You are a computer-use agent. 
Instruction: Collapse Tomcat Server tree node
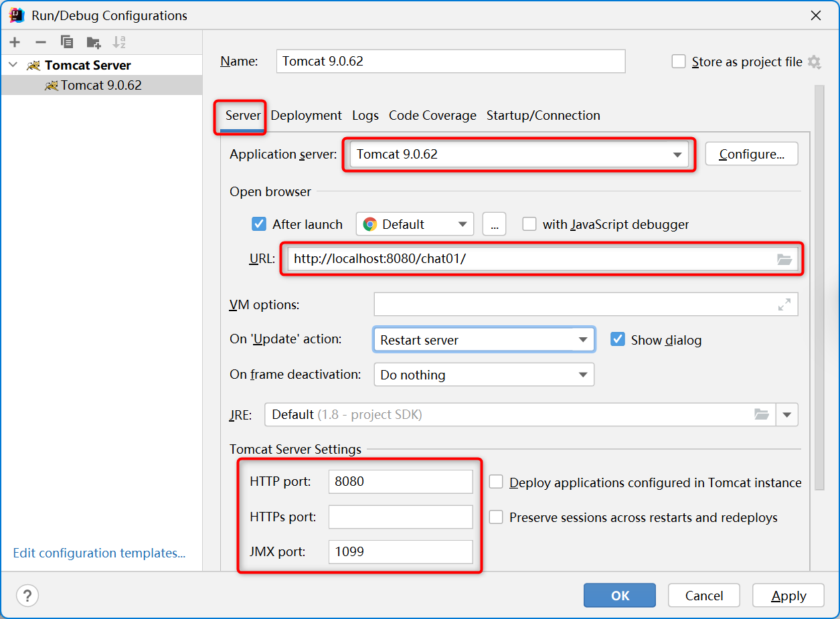click(13, 65)
